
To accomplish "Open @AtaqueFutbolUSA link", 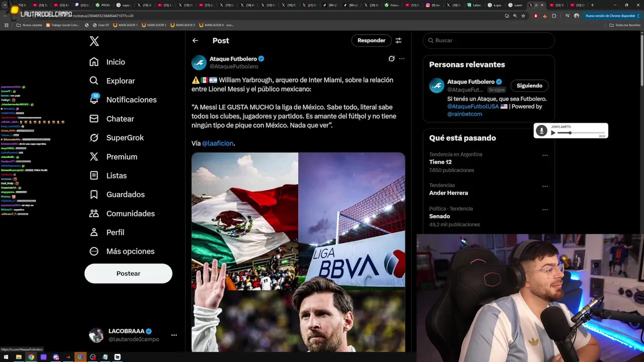I will pos(472,107).
